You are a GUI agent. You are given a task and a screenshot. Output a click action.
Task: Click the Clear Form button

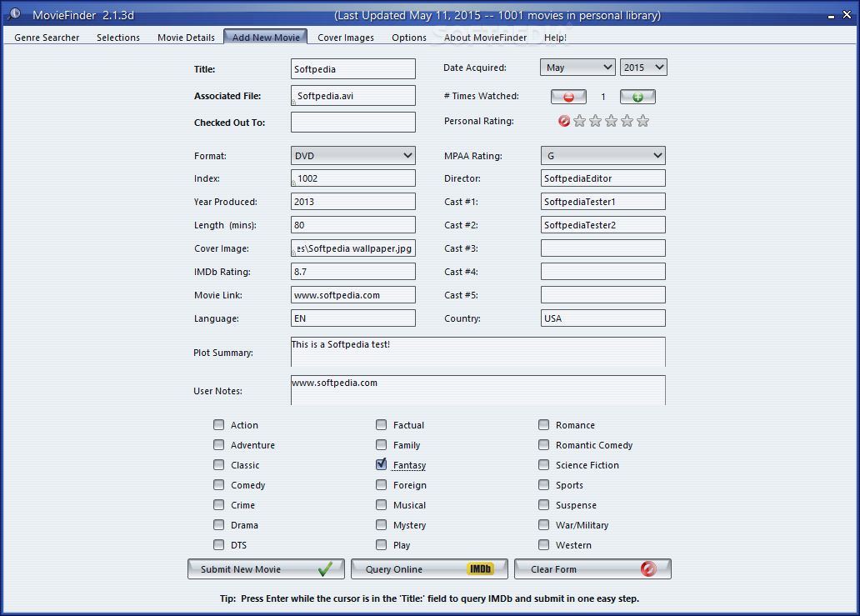(592, 568)
